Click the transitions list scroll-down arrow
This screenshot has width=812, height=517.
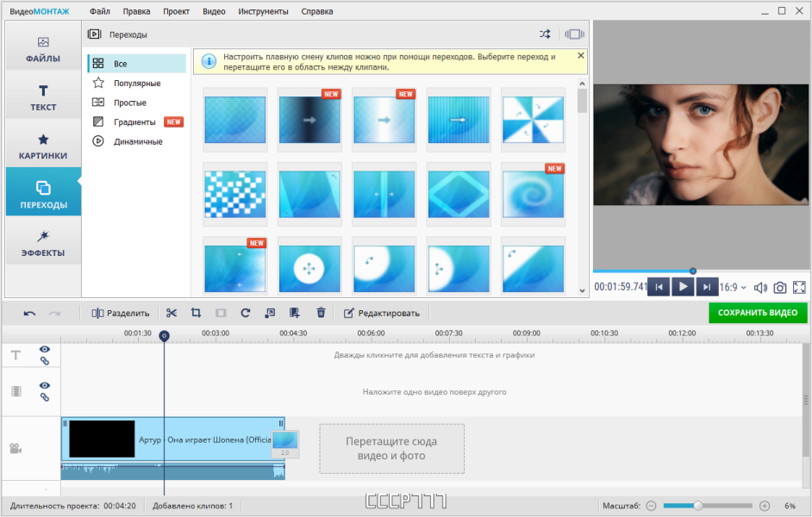coord(582,290)
